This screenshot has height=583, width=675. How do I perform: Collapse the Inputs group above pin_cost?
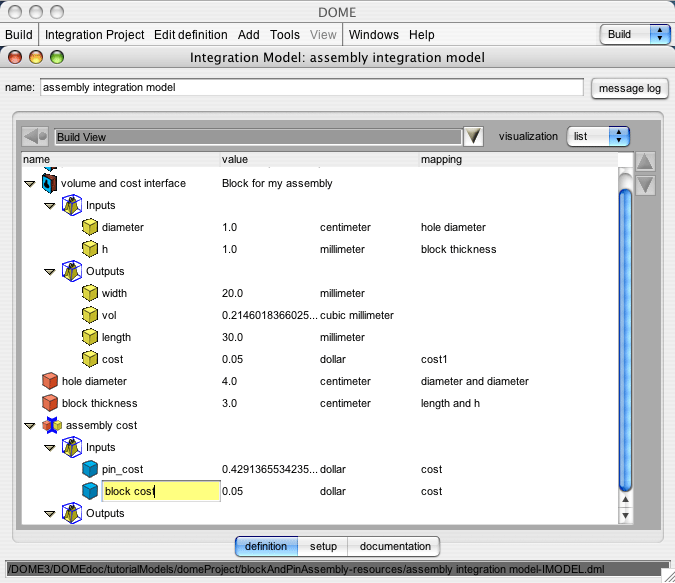(x=50, y=448)
